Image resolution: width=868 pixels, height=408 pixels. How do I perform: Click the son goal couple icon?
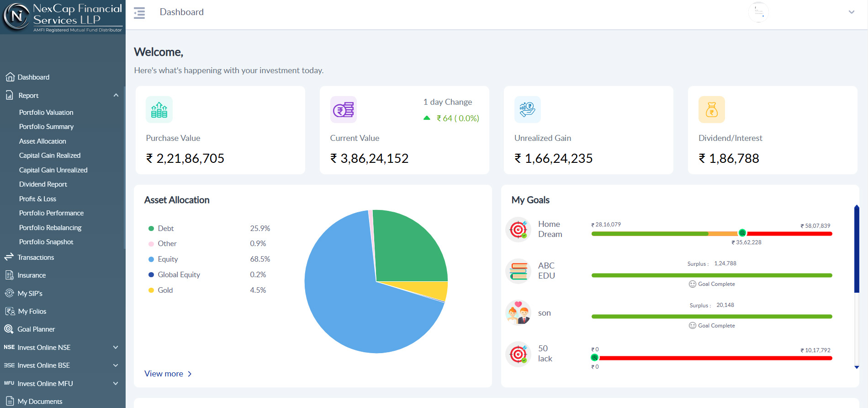(x=519, y=313)
